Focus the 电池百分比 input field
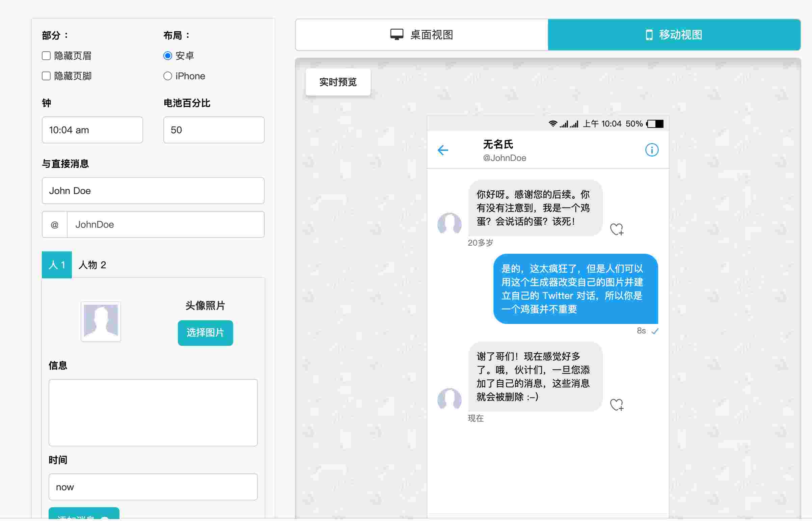The height and width of the screenshot is (521, 812). tap(214, 130)
